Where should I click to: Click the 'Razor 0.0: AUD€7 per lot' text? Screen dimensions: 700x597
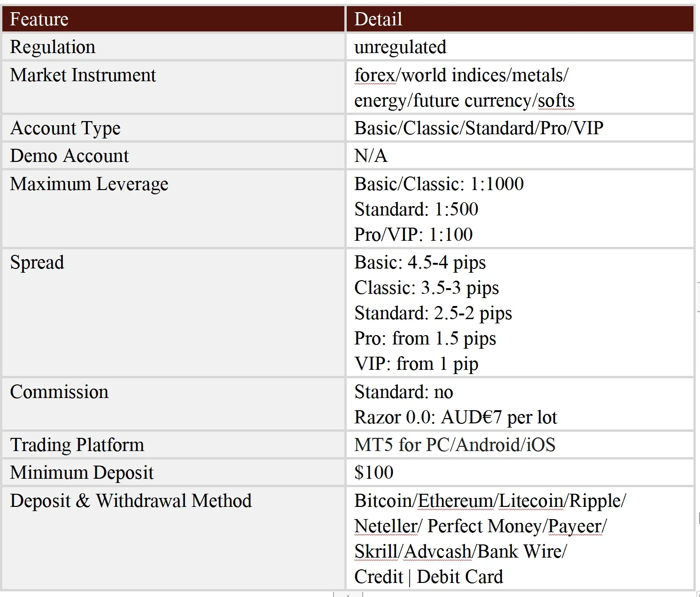point(456,417)
